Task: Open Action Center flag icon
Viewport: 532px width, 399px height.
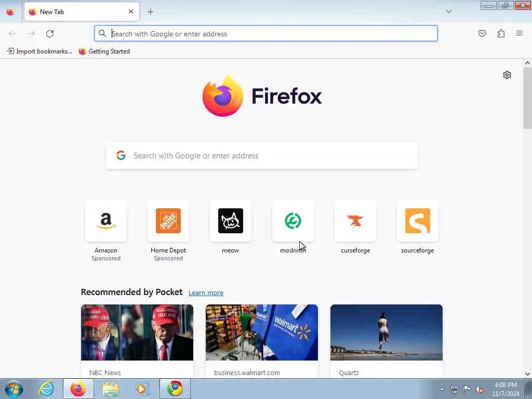Action: (x=467, y=389)
